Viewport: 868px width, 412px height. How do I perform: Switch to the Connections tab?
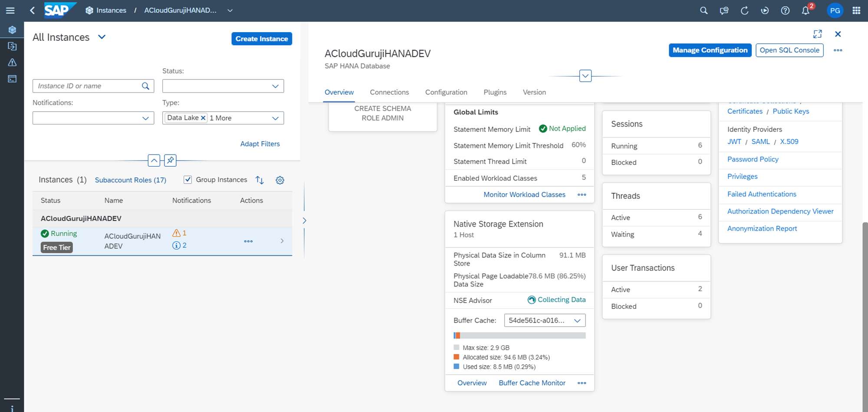point(389,92)
